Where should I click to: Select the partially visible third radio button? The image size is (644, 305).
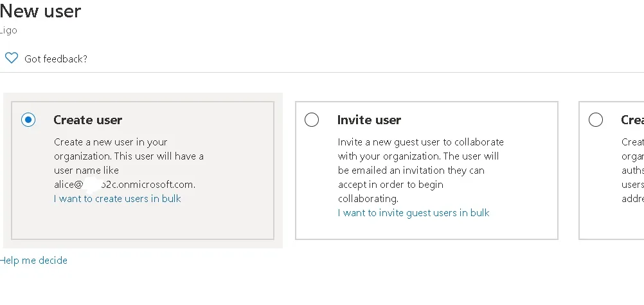[596, 120]
